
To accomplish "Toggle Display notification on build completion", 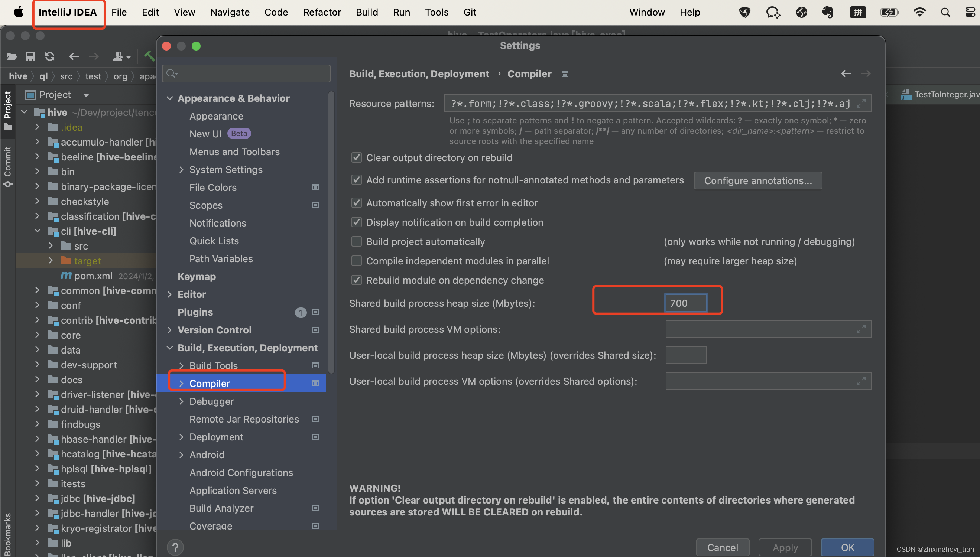I will tap(356, 222).
